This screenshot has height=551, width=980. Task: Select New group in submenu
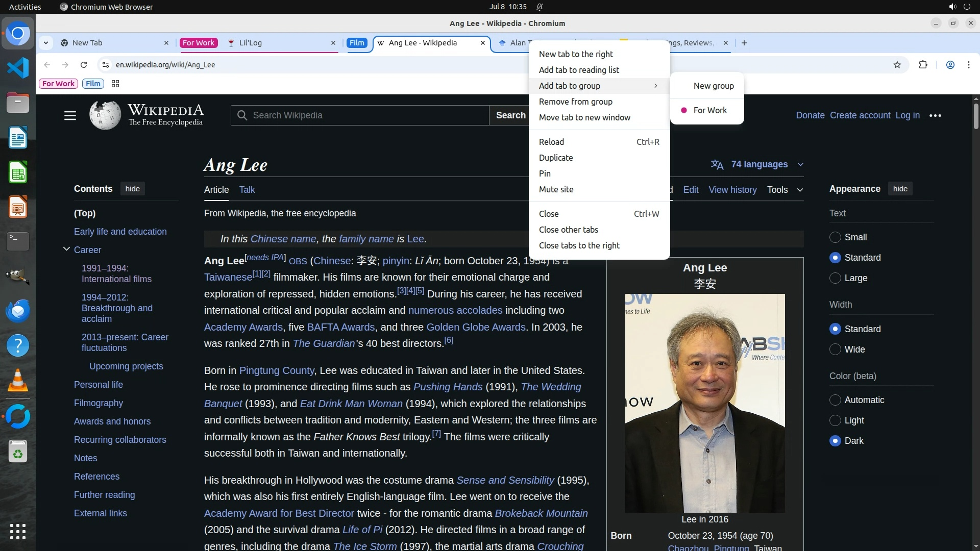click(x=713, y=86)
